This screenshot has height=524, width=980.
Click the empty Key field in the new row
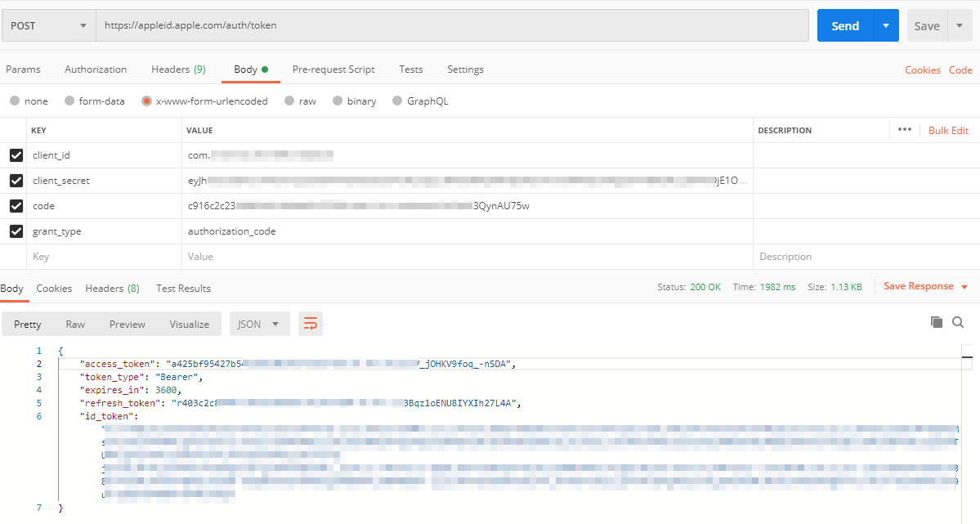pyautogui.click(x=105, y=257)
